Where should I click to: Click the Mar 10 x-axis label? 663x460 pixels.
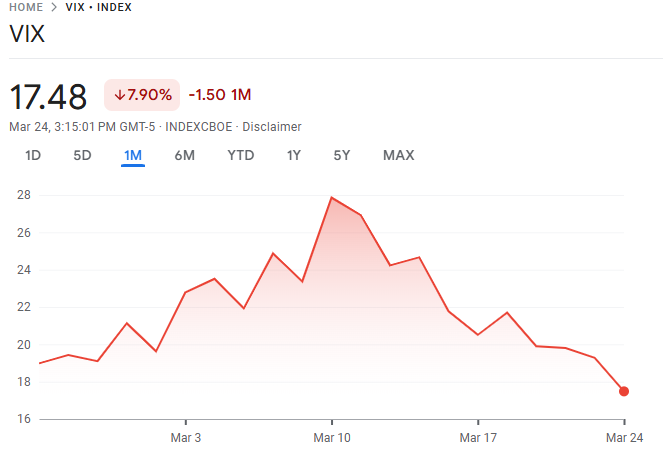click(x=332, y=438)
